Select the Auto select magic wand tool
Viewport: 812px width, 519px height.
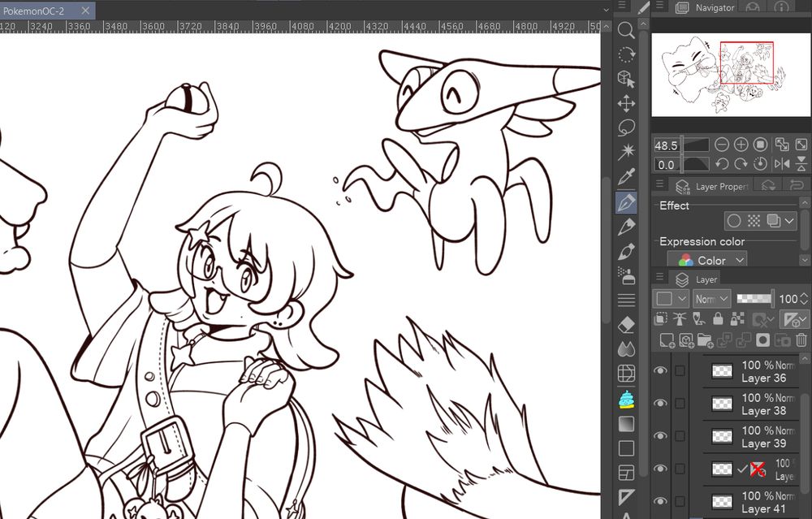point(626,152)
